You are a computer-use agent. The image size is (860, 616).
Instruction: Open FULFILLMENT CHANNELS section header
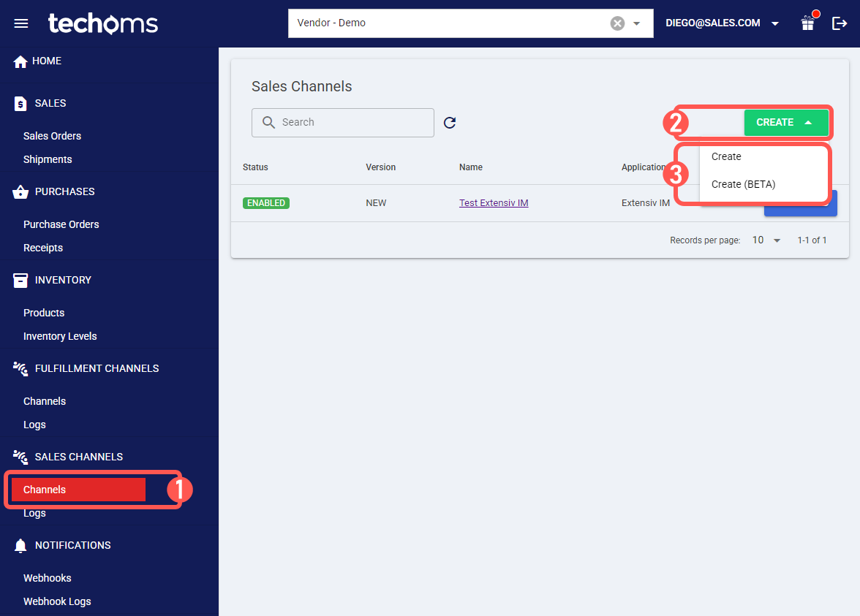[97, 368]
